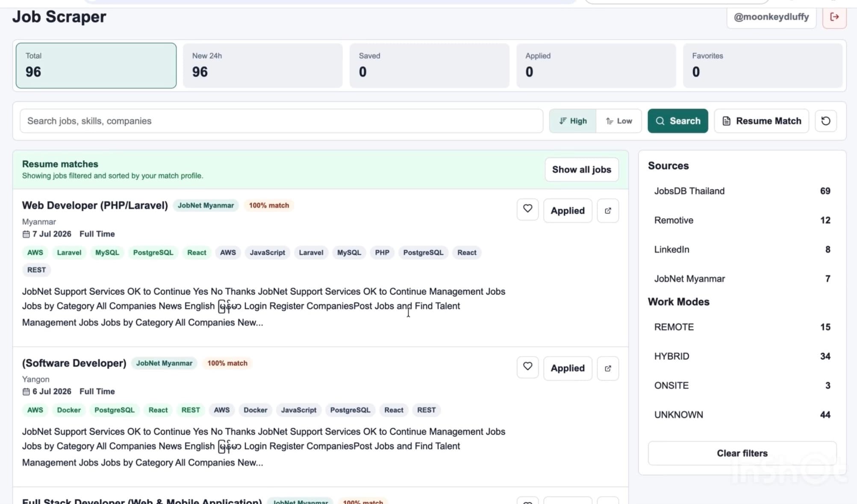Sort by Low match

pos(619,121)
